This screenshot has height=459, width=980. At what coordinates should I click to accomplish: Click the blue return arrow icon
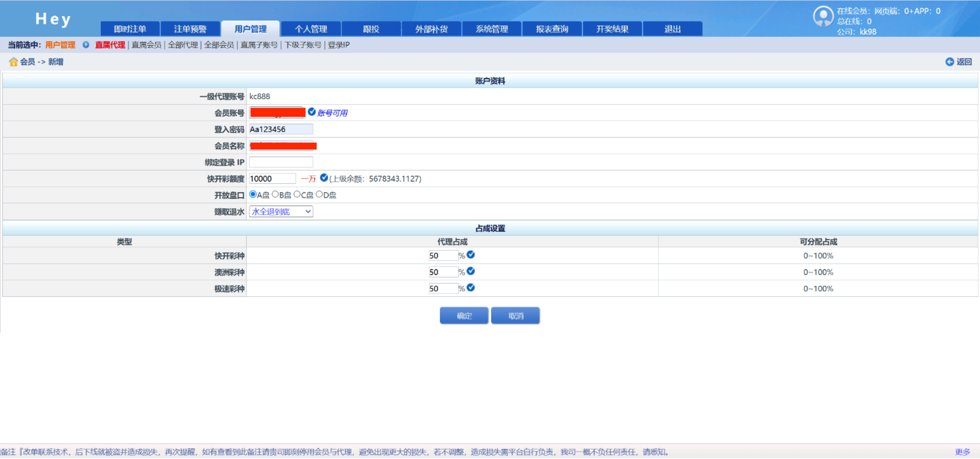tap(949, 62)
